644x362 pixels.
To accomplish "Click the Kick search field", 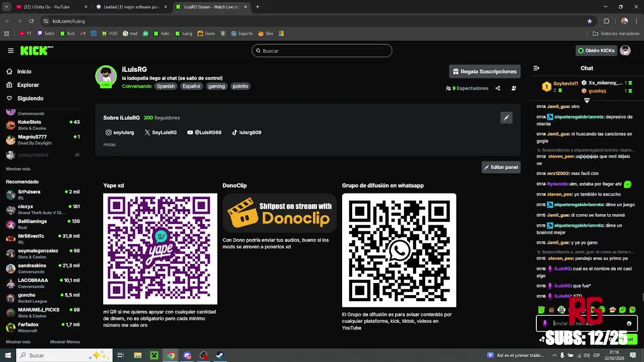I will click(x=322, y=51).
